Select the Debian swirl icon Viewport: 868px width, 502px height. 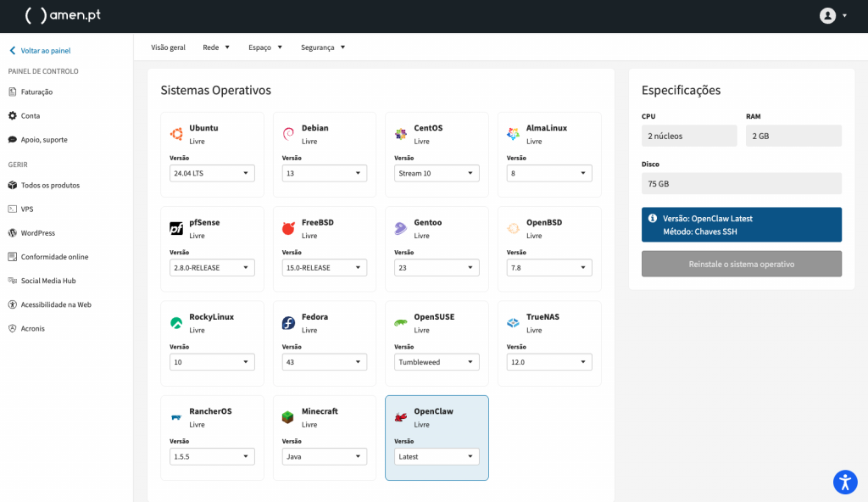click(x=288, y=134)
